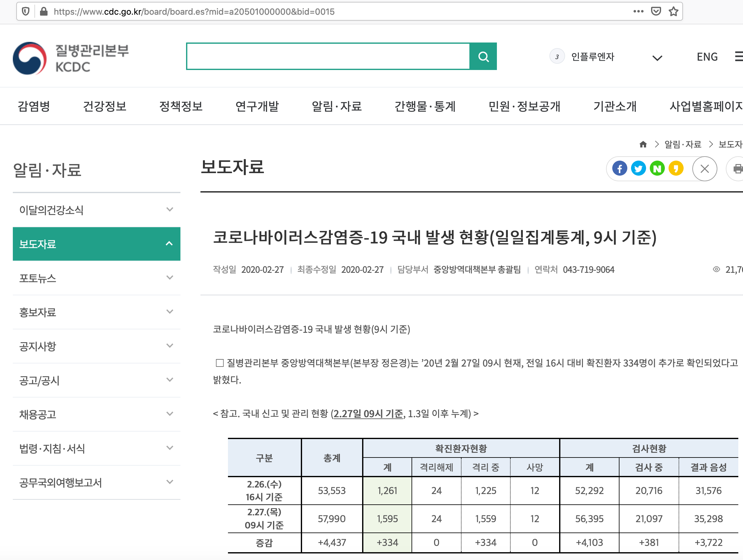
Task: Share the article on Twitter
Action: click(639, 168)
